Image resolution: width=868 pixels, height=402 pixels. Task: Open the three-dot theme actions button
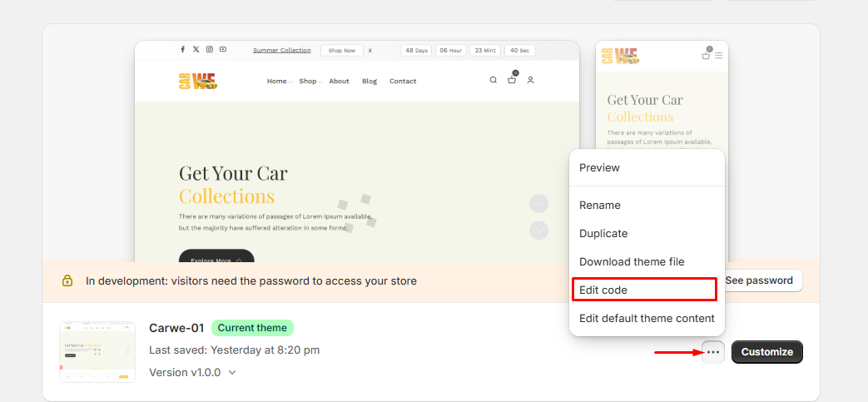[x=712, y=352]
